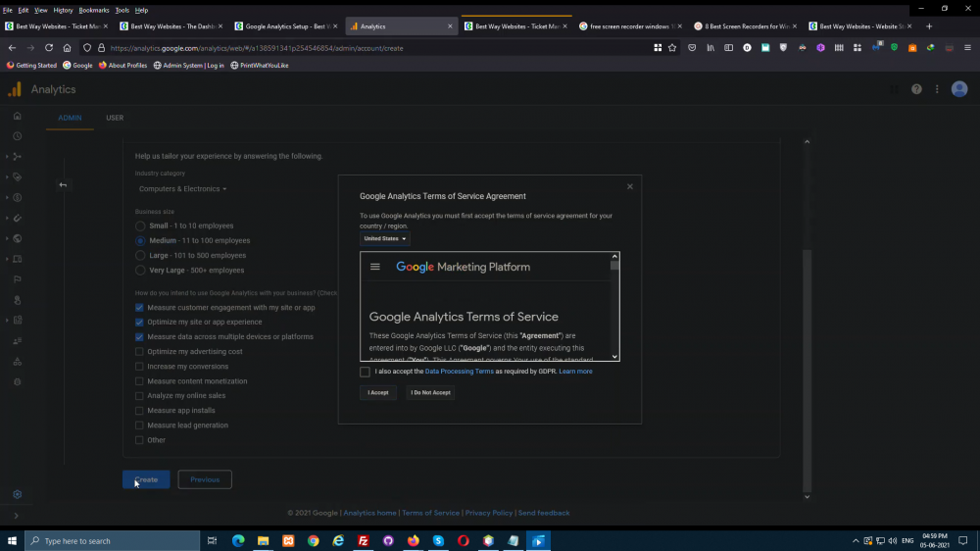The width and height of the screenshot is (980, 551).
Task: Open File Explorer from taskbar
Action: (x=263, y=540)
